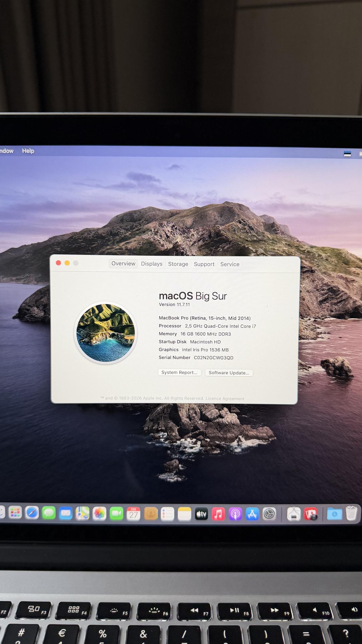Click the System Report button
Image resolution: width=362 pixels, height=644 pixels.
coord(179,373)
